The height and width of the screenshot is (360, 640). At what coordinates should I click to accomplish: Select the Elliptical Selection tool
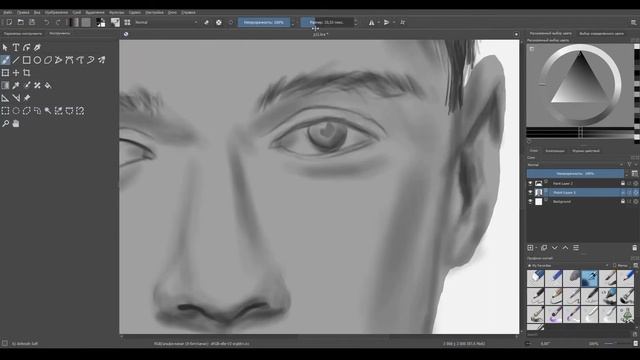(16, 111)
